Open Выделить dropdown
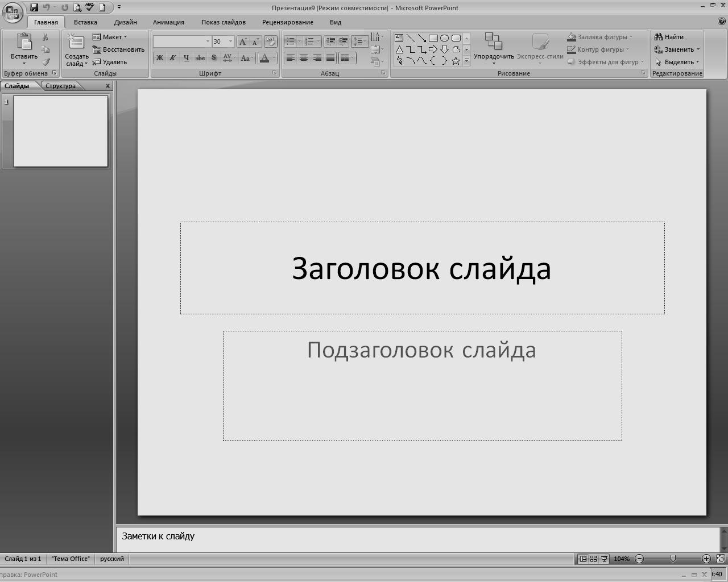This screenshot has height=582, width=728. point(677,62)
